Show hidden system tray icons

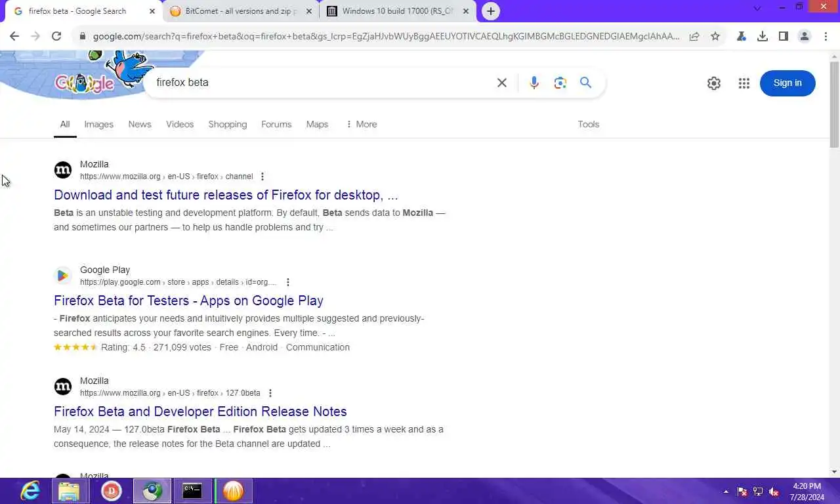point(726,491)
